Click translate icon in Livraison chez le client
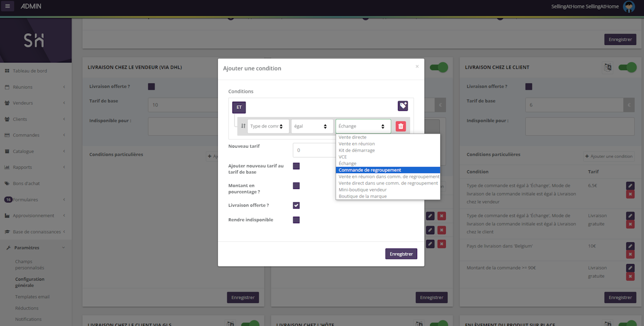 608,68
